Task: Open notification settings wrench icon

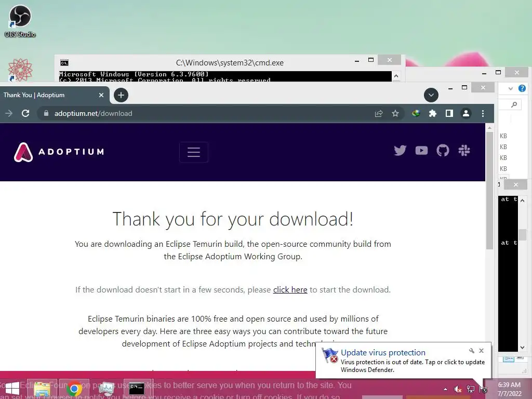Action: click(x=472, y=351)
